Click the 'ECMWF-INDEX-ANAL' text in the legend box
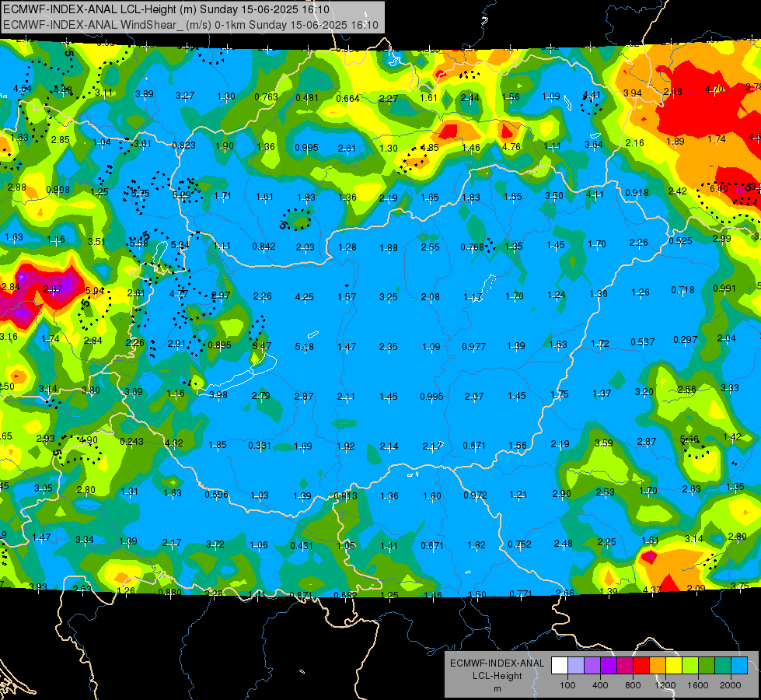Viewport: 761px width, 700px height. (497, 663)
